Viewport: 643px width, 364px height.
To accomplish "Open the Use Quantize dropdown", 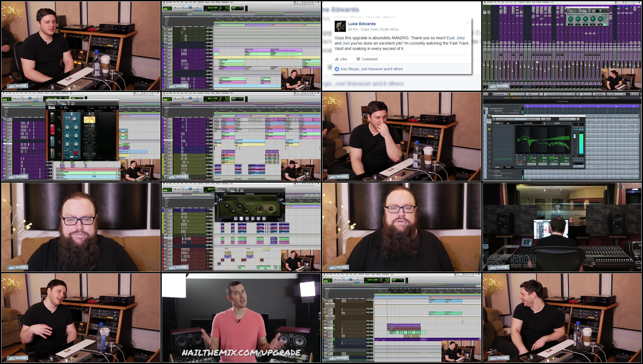I will 599,94.
